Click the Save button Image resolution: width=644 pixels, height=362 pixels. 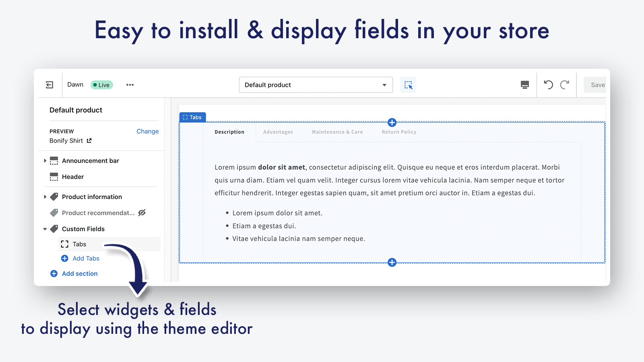597,84
